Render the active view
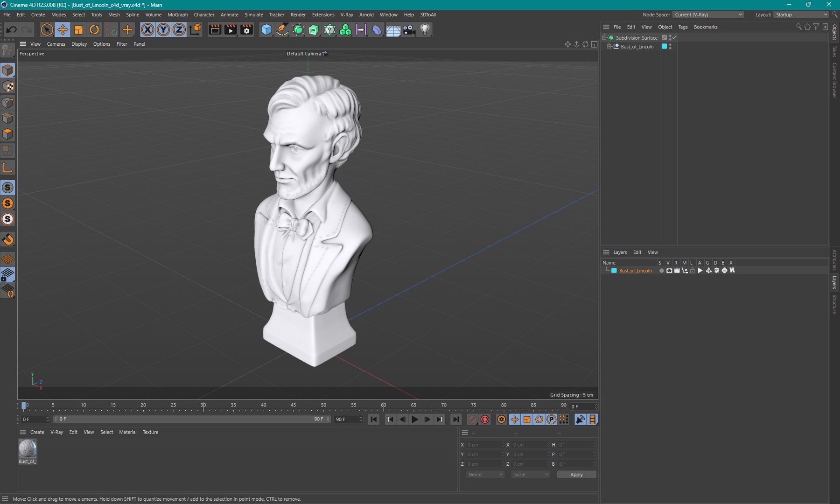840x504 pixels. click(215, 30)
